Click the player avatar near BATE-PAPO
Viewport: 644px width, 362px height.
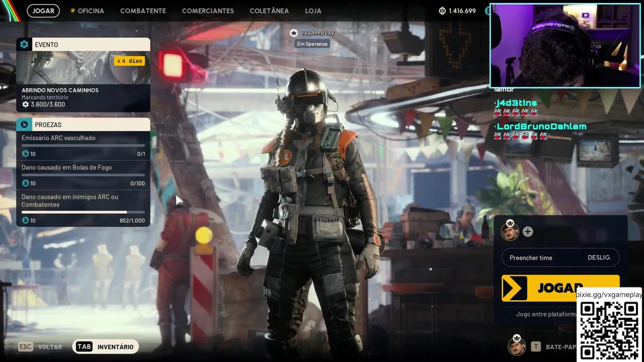point(516,345)
